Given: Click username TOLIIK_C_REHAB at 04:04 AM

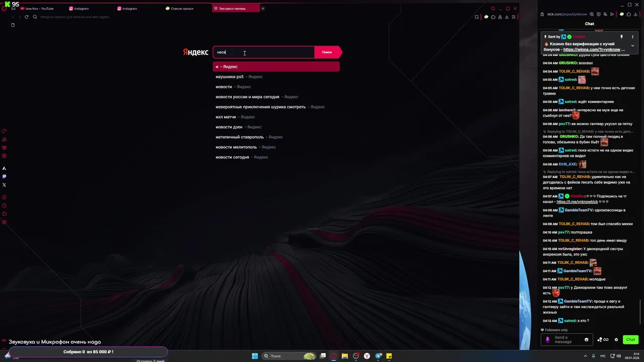Looking at the screenshot, I should coord(574,71).
